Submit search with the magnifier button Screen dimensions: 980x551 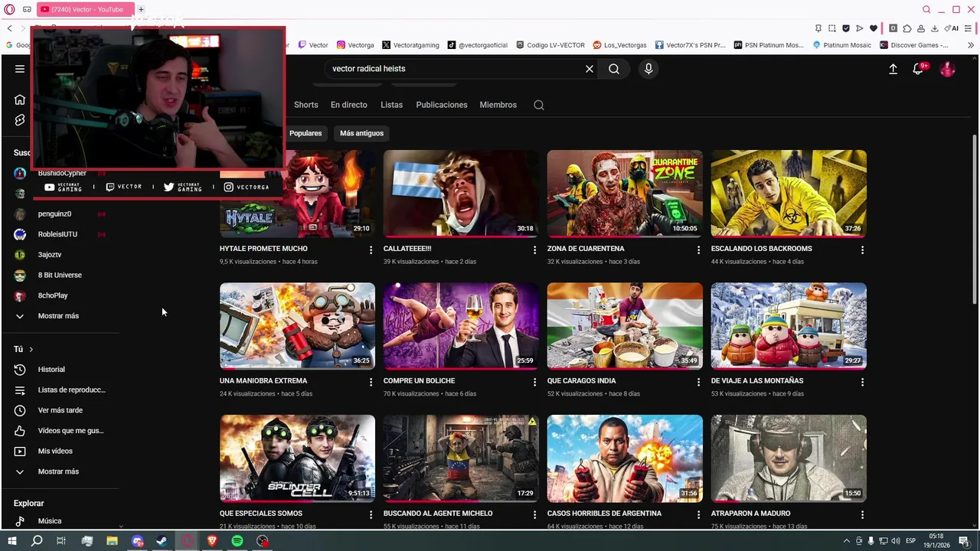point(614,69)
